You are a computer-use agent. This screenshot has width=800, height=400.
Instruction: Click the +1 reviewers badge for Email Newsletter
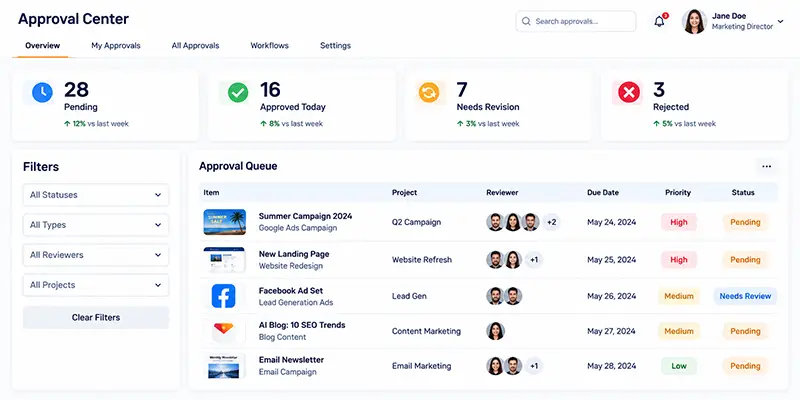click(x=534, y=366)
